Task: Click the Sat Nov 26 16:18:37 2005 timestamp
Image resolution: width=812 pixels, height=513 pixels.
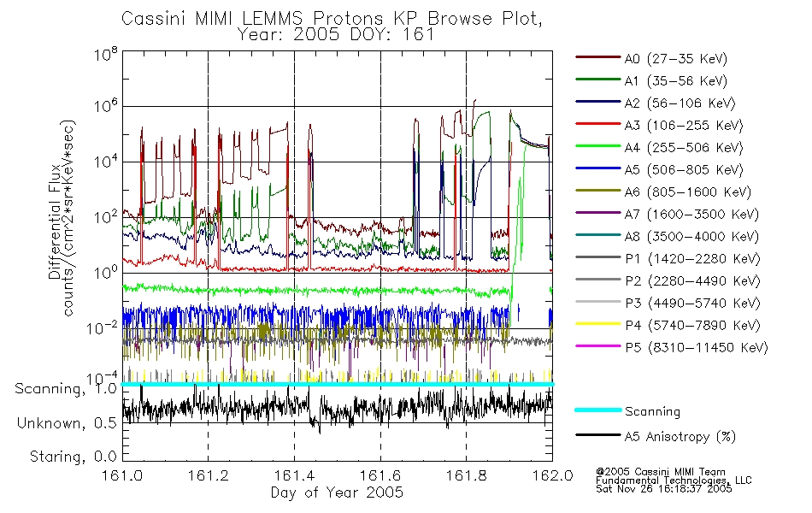Action: point(664,489)
